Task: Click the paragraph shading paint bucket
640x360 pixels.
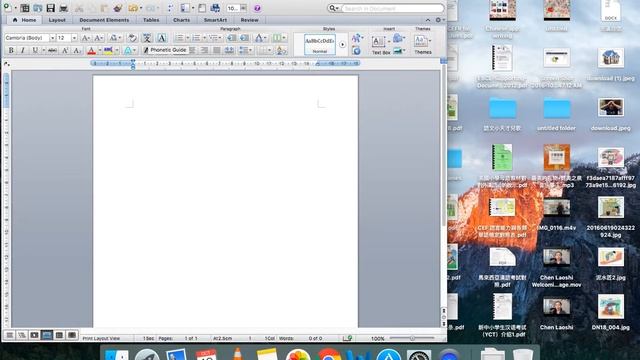Action: pyautogui.click(x=281, y=50)
